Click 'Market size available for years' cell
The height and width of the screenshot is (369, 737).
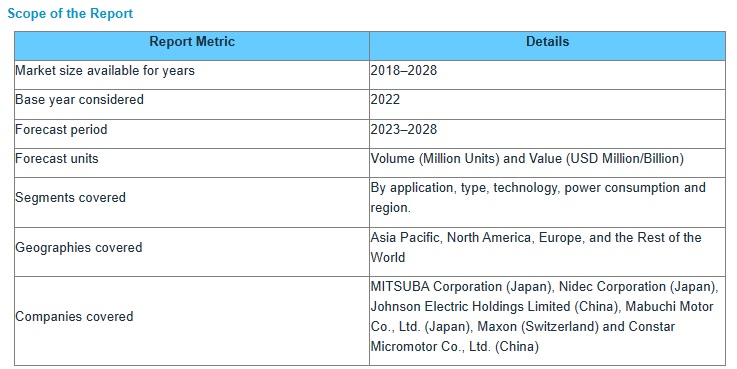click(192, 75)
